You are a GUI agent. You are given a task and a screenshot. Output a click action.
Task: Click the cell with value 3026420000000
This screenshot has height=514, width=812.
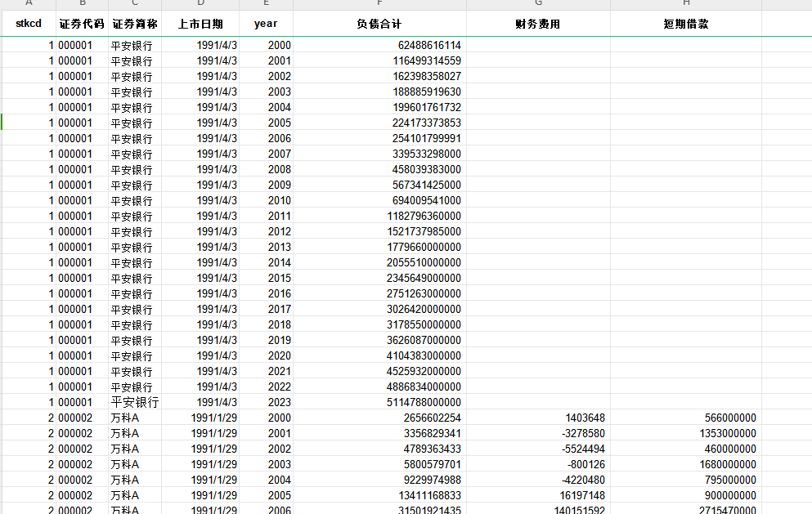point(379,309)
